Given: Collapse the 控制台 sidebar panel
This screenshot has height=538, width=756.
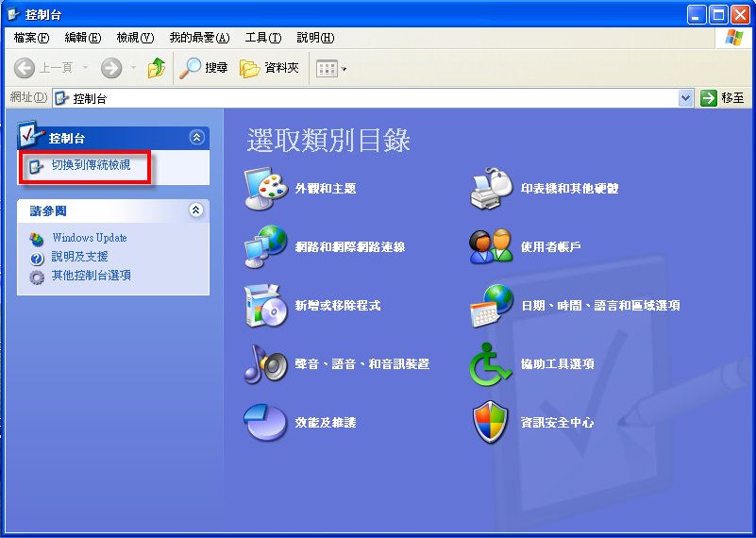Looking at the screenshot, I should pyautogui.click(x=196, y=138).
